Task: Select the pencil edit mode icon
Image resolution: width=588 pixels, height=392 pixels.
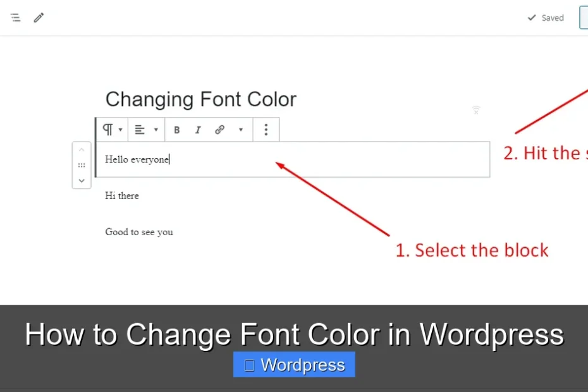Action: [39, 17]
